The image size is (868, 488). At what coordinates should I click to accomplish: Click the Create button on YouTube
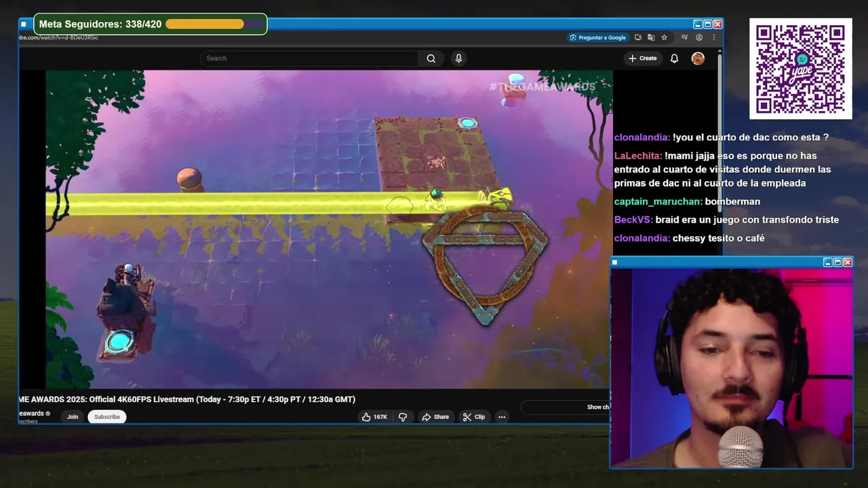coord(642,58)
